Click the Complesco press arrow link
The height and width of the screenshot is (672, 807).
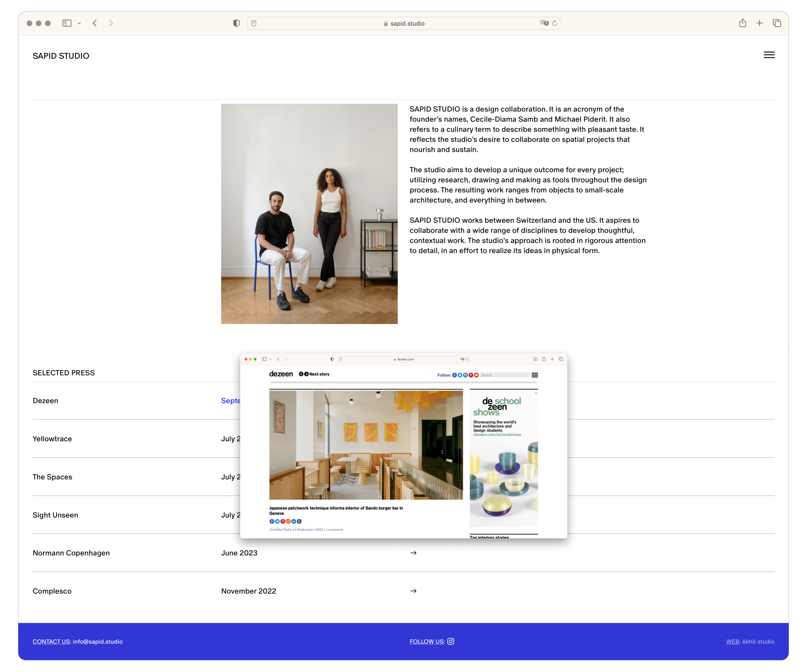click(x=413, y=591)
